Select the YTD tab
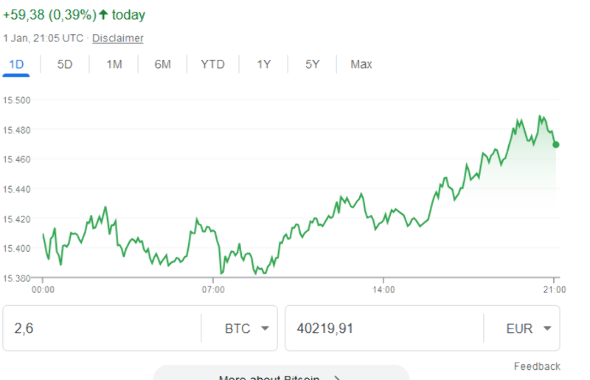 213,64
